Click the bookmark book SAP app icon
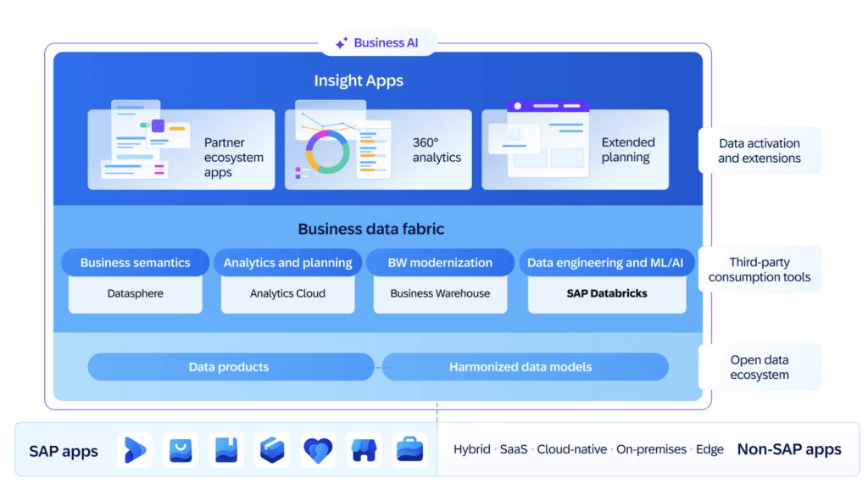Image resolution: width=868 pixels, height=490 pixels. (x=226, y=450)
